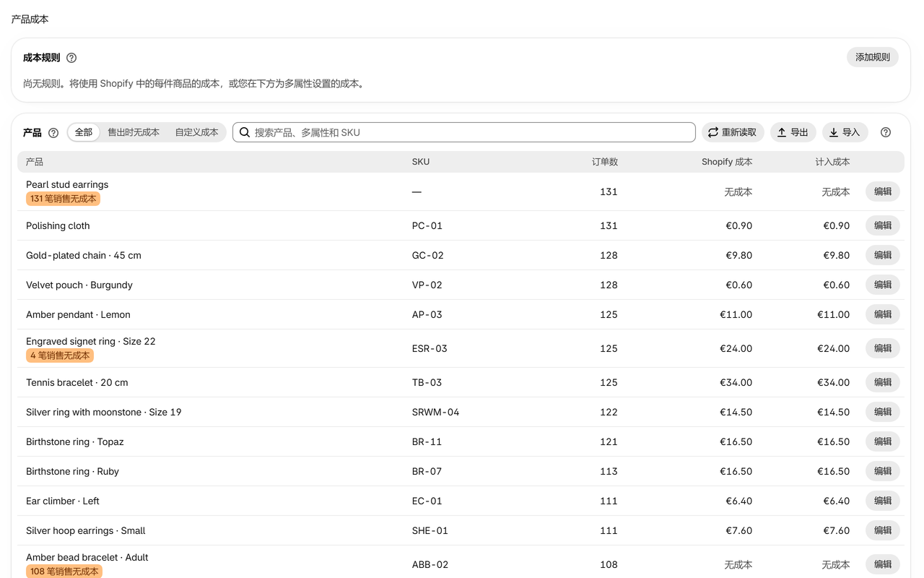Image resolution: width=924 pixels, height=578 pixels.
Task: Click product name Tennis bracelet · 20 cm
Action: 77,382
